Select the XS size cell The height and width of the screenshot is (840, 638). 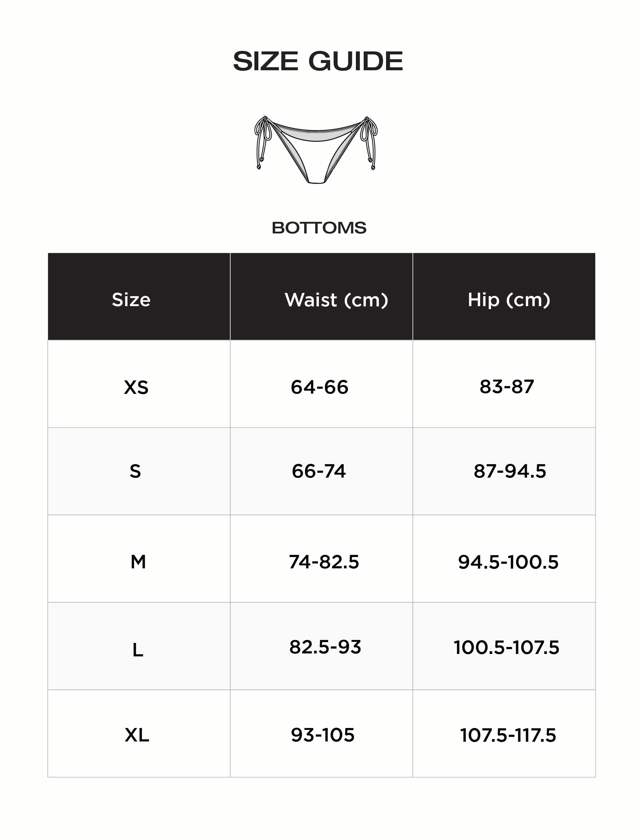[x=136, y=387]
